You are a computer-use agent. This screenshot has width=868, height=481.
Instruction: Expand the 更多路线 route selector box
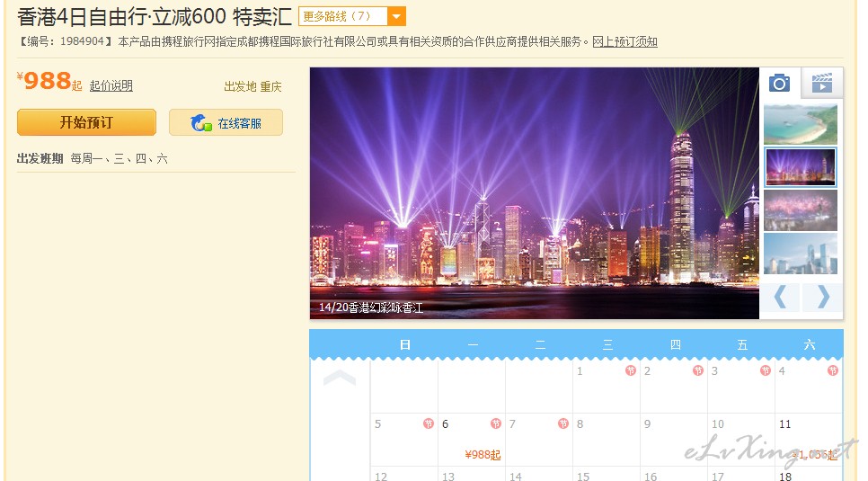(352, 16)
